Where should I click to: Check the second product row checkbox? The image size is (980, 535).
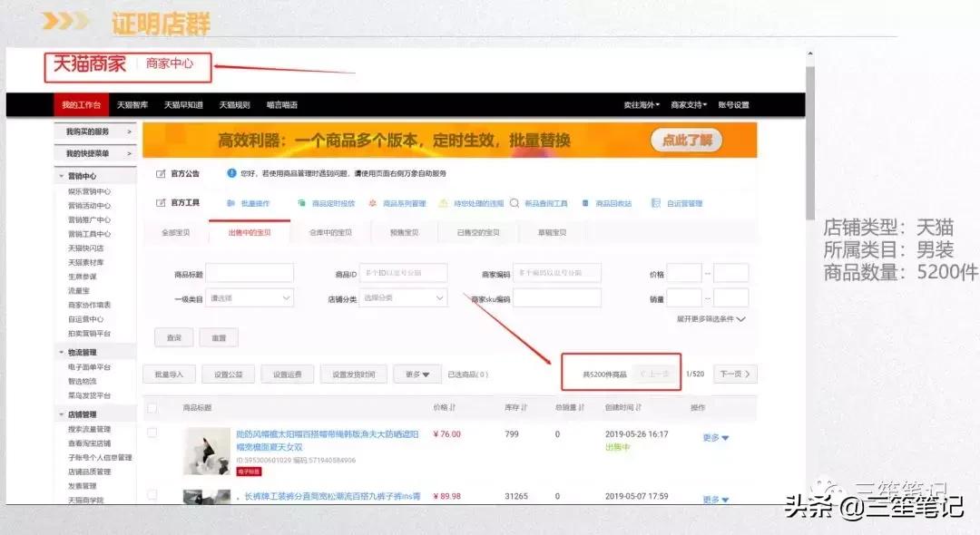tap(152, 496)
